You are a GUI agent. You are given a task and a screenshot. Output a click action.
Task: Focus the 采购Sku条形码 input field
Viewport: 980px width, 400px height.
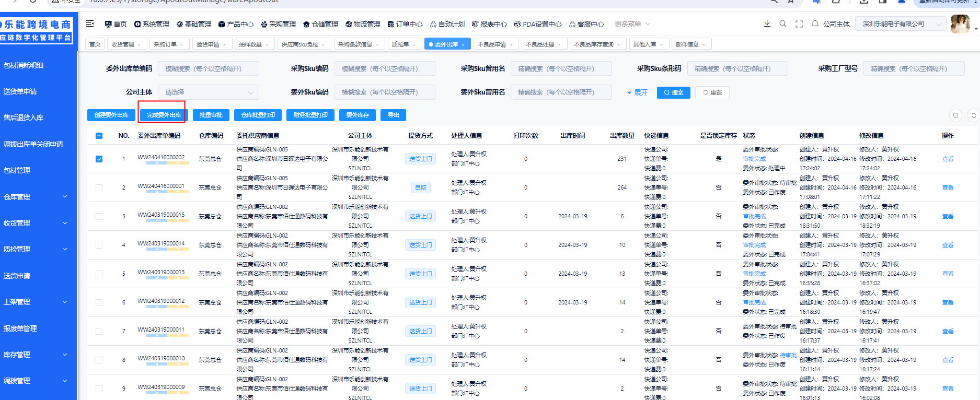point(737,69)
